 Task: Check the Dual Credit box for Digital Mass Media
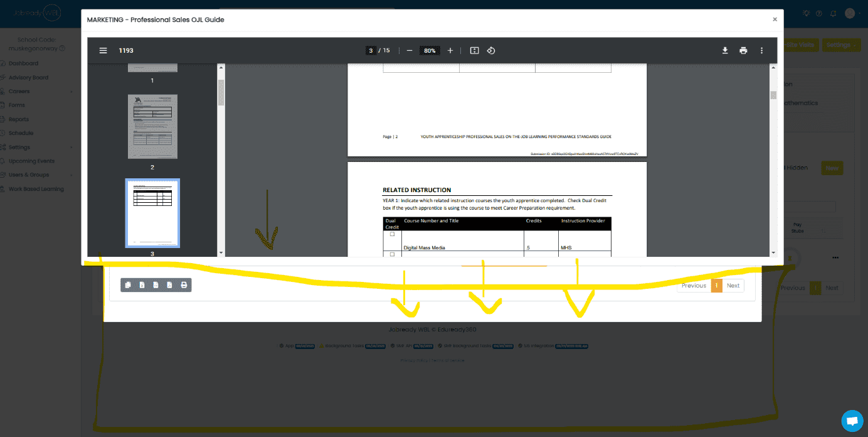coord(392,234)
